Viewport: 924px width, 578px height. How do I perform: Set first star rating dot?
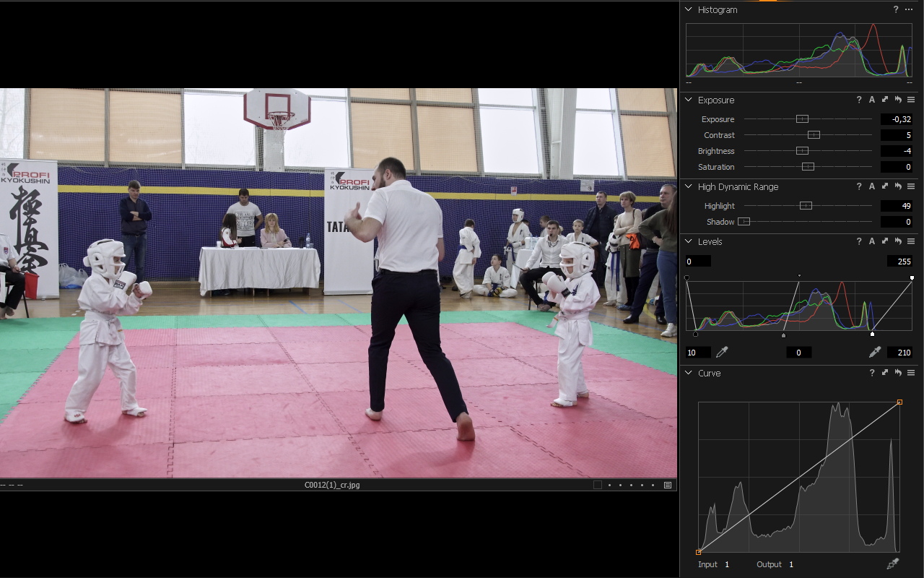point(610,485)
